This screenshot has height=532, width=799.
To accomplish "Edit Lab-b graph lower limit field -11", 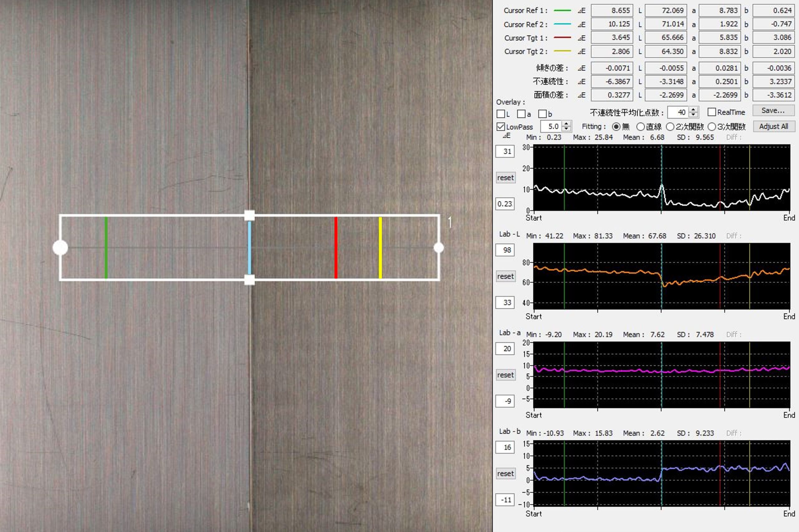I will (x=505, y=500).
